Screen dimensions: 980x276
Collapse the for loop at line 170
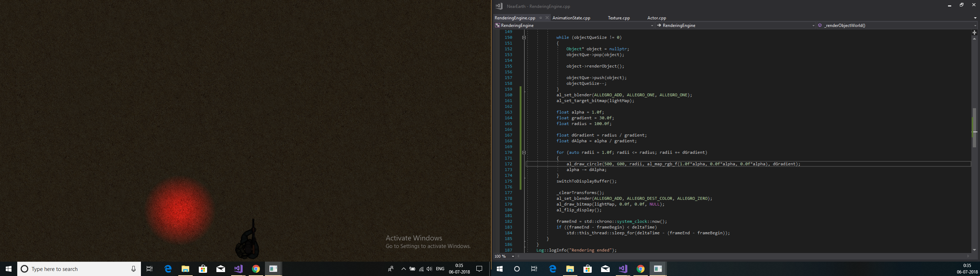524,152
